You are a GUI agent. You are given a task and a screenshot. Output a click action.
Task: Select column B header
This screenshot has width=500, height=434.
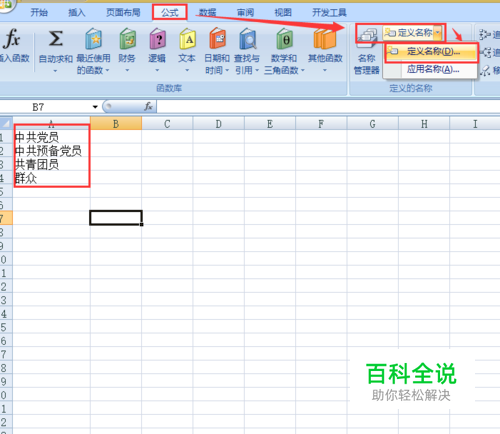coord(116,124)
